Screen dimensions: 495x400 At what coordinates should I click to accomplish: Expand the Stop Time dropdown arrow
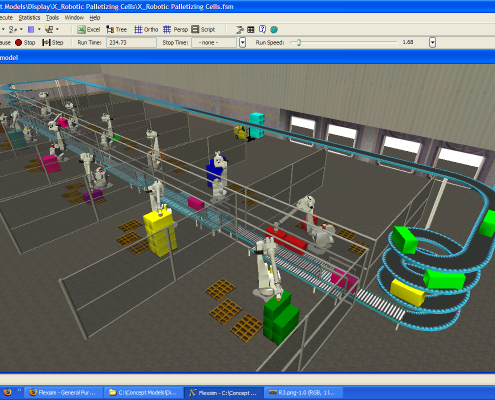pos(243,43)
